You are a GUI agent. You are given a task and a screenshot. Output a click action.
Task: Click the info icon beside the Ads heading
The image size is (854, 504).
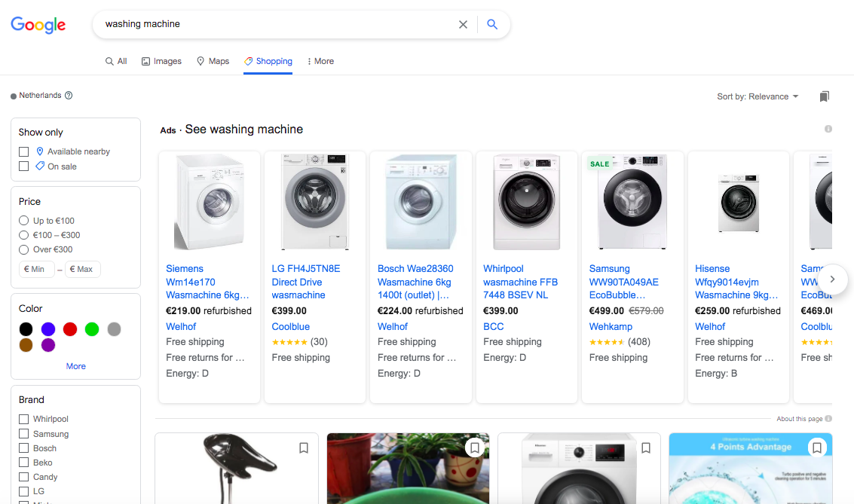[x=828, y=129]
